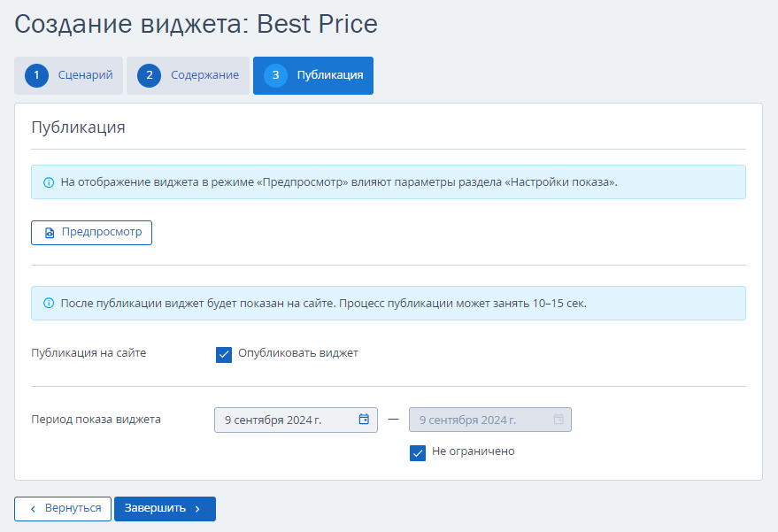Click the heading Создание виджета: Best Price
778x532 pixels.
pos(196,24)
